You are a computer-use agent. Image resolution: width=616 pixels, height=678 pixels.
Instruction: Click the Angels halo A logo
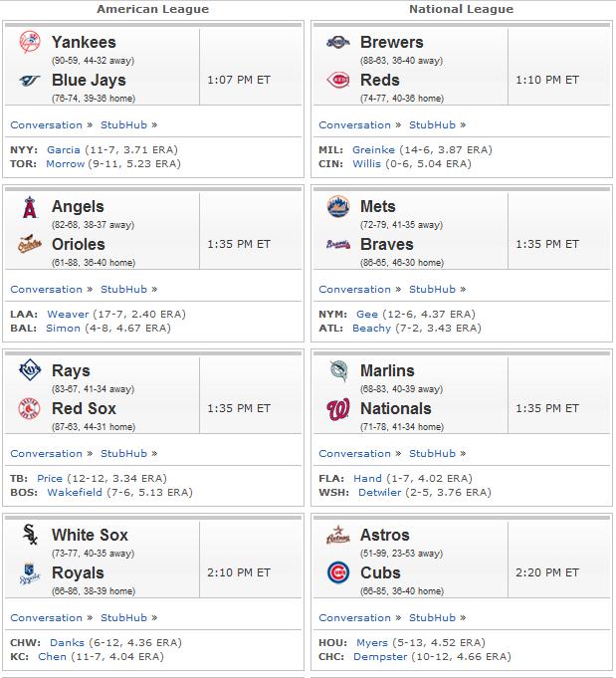pyautogui.click(x=30, y=207)
